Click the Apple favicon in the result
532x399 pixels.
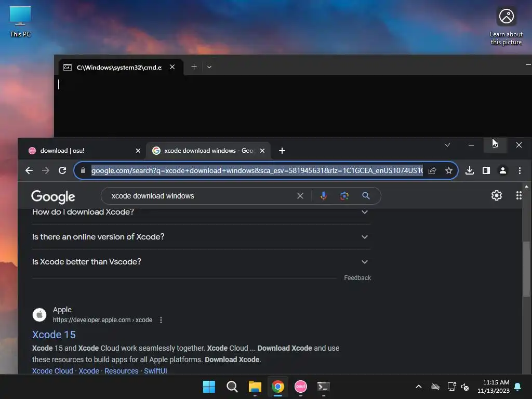point(39,315)
